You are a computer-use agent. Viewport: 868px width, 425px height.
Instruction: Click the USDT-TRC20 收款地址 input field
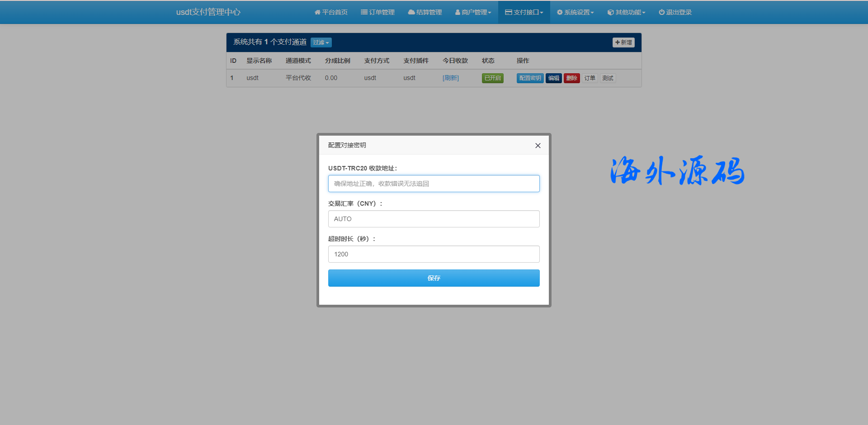434,184
